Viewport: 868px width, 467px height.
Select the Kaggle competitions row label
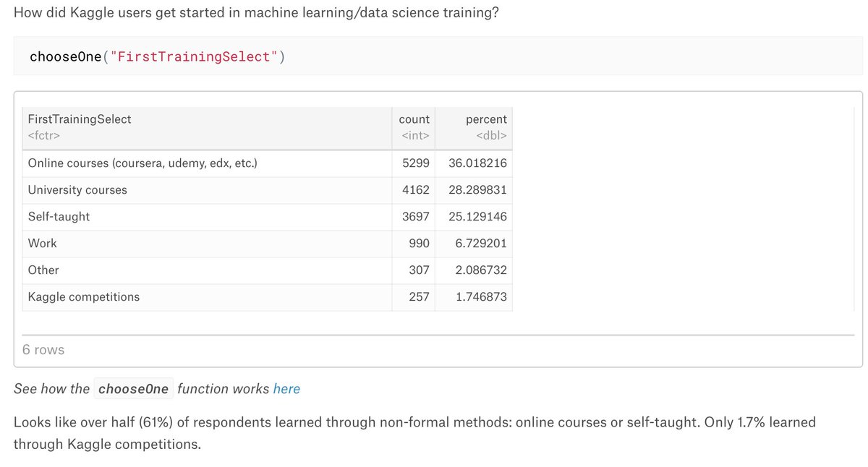84,297
